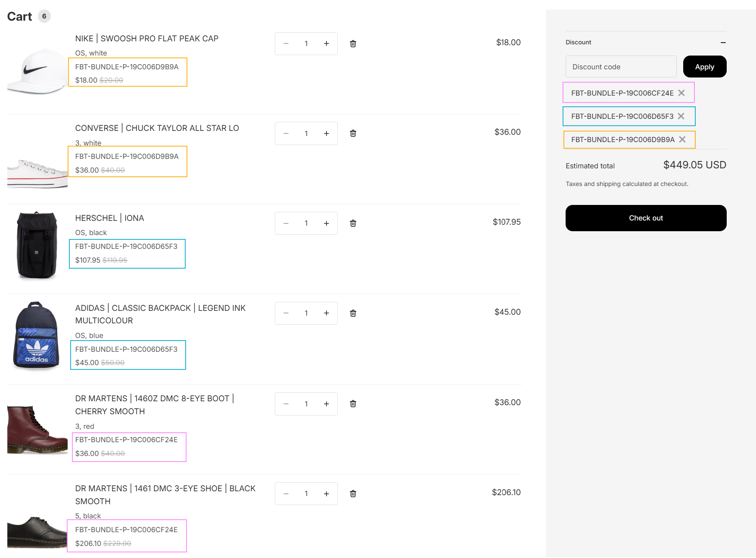View the blue Adidas backpack thumbnail

(37, 336)
